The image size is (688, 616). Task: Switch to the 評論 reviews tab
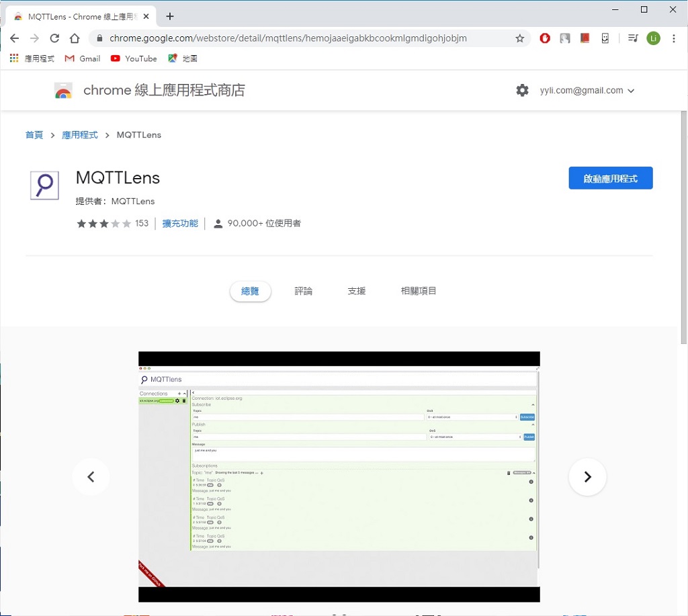point(303,291)
